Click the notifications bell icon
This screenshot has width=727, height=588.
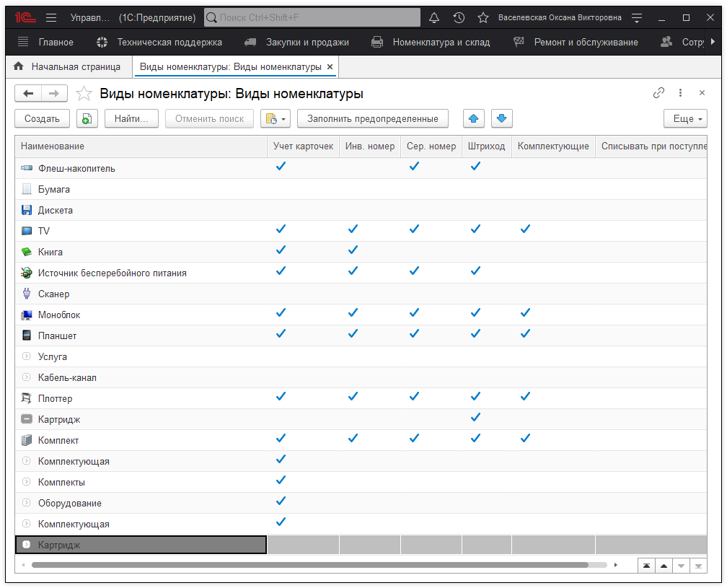pos(434,17)
